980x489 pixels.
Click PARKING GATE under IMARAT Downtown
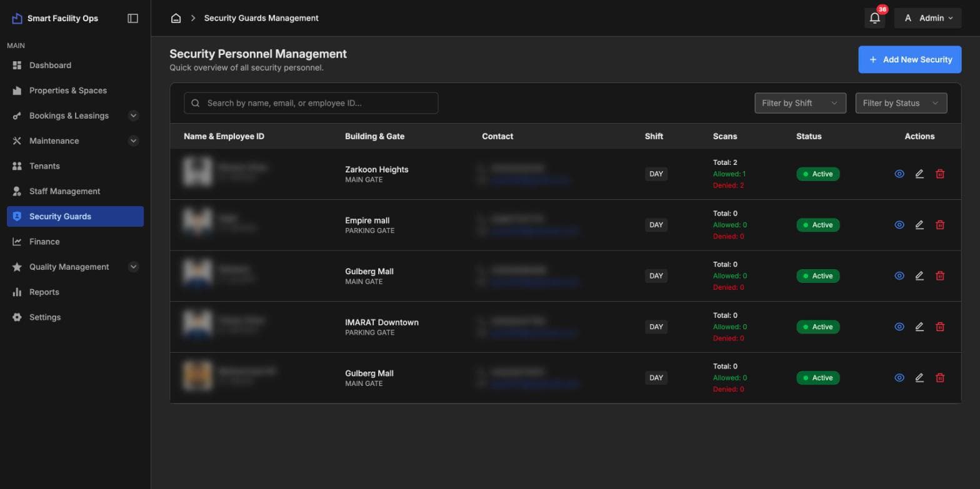pyautogui.click(x=369, y=333)
